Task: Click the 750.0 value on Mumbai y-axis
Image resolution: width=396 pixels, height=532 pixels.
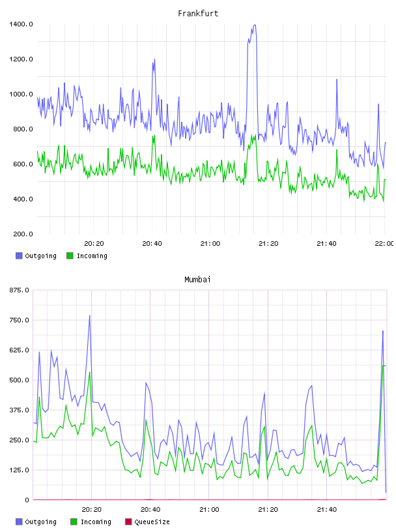Action: pyautogui.click(x=19, y=320)
